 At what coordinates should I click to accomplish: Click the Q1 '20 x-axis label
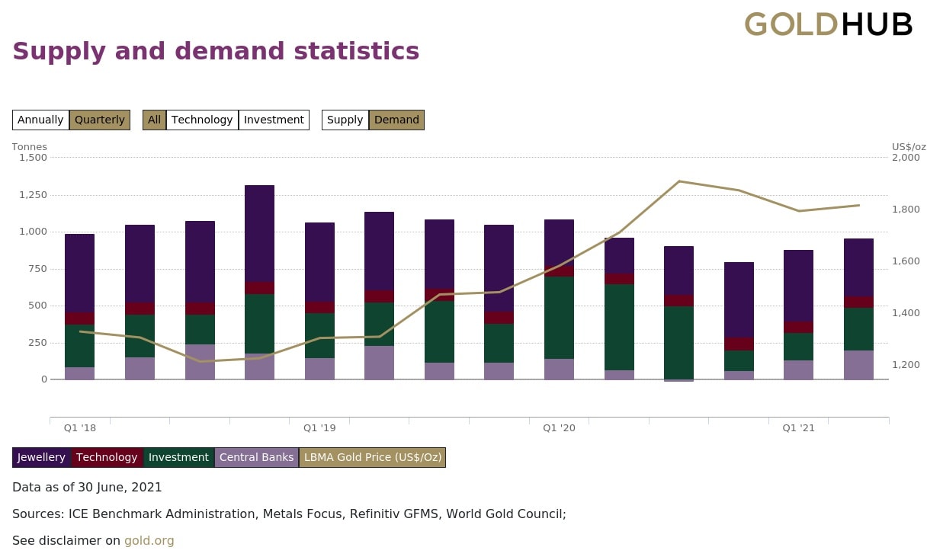pos(559,428)
